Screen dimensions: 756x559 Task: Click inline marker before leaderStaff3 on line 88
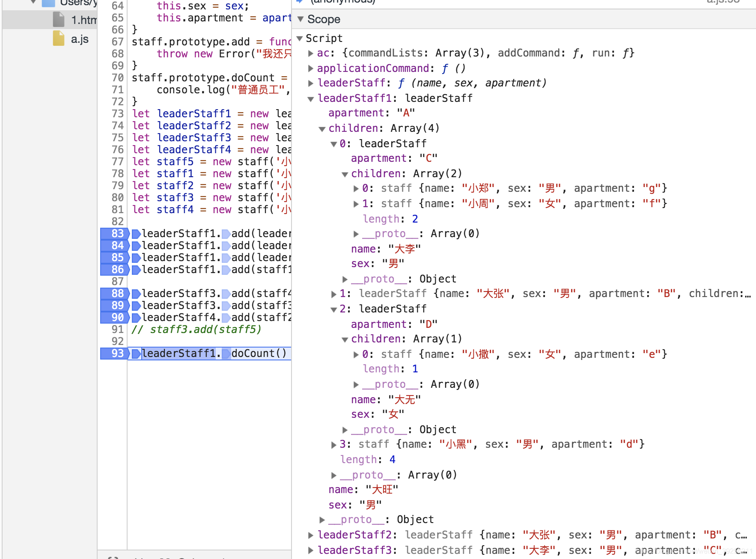[136, 294]
